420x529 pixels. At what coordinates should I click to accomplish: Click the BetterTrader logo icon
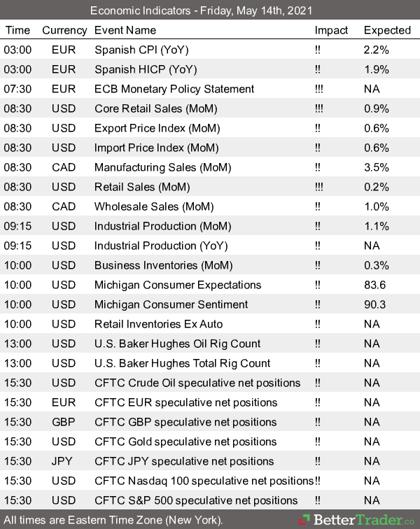[304, 520]
